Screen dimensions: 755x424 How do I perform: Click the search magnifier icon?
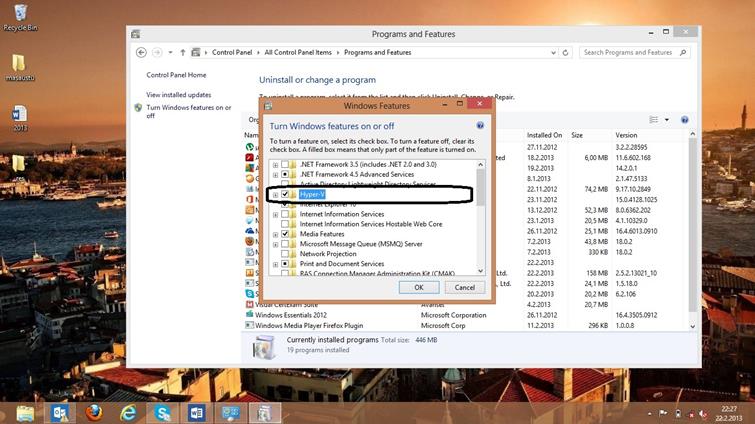click(x=683, y=52)
